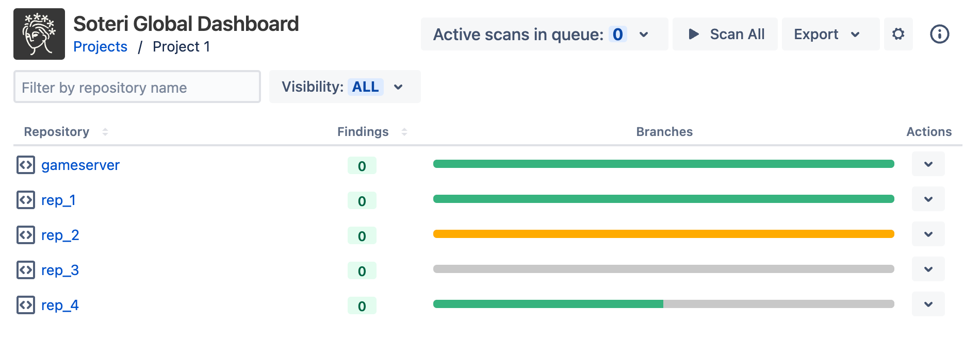Sort the table by Repository column
This screenshot has width=980, height=341.
point(105,132)
